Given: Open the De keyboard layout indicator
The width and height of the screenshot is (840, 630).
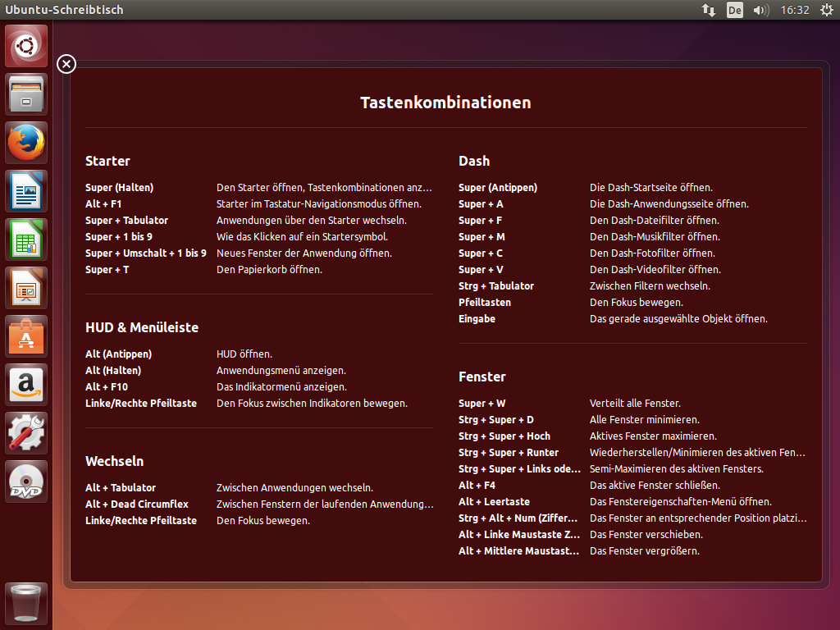Looking at the screenshot, I should point(734,10).
